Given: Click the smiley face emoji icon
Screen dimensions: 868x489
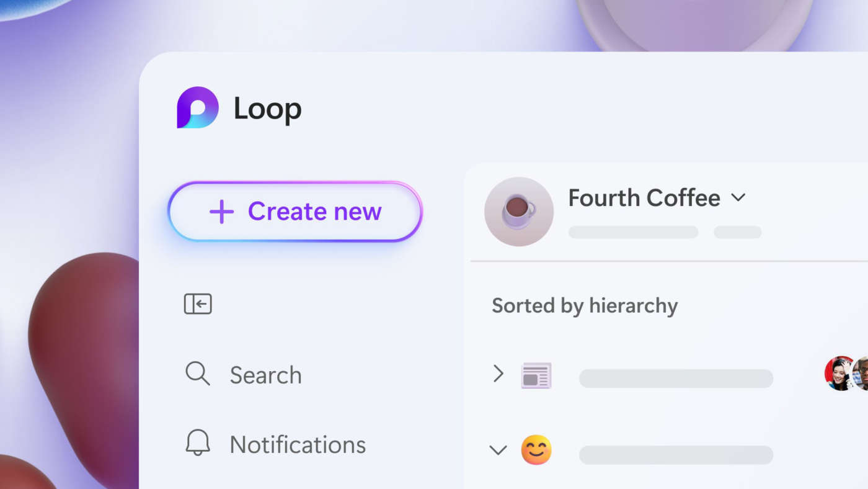Looking at the screenshot, I should pyautogui.click(x=536, y=450).
